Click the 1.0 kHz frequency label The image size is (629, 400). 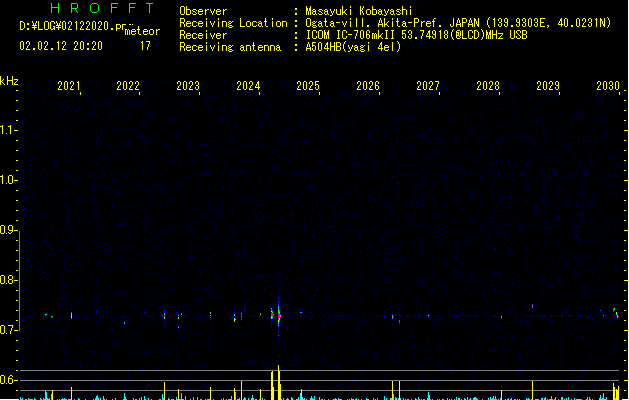(8, 180)
